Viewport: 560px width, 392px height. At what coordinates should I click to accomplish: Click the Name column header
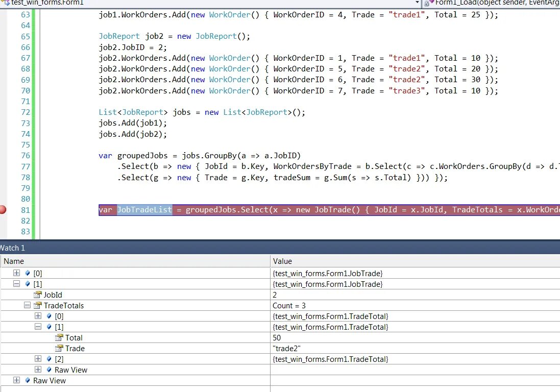(135, 261)
